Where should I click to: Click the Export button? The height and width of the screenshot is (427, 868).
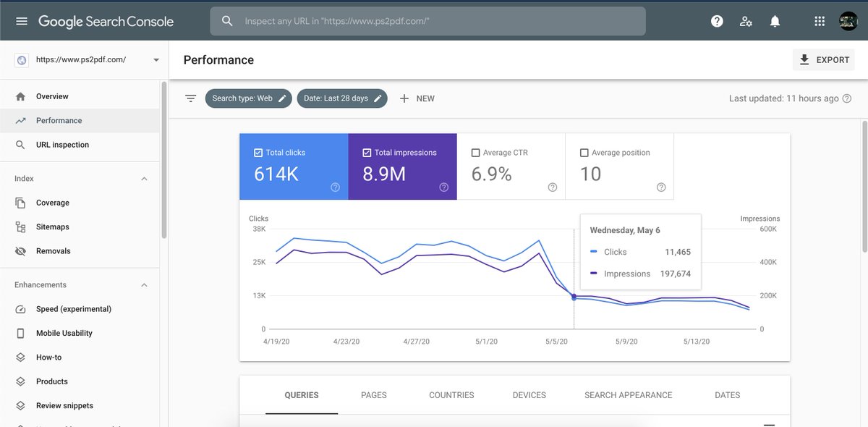824,60
